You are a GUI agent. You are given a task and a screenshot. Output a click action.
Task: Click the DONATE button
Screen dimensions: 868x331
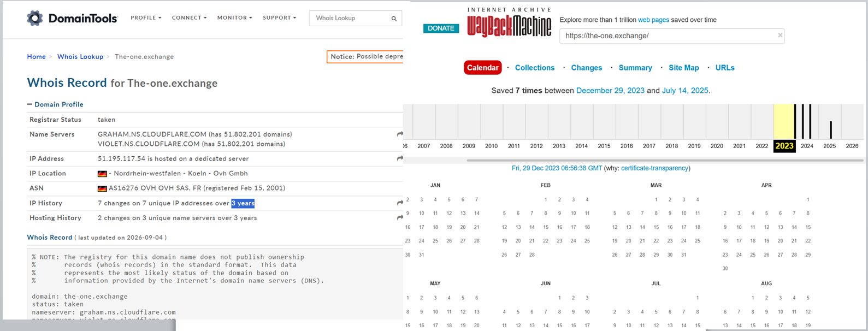coord(441,28)
